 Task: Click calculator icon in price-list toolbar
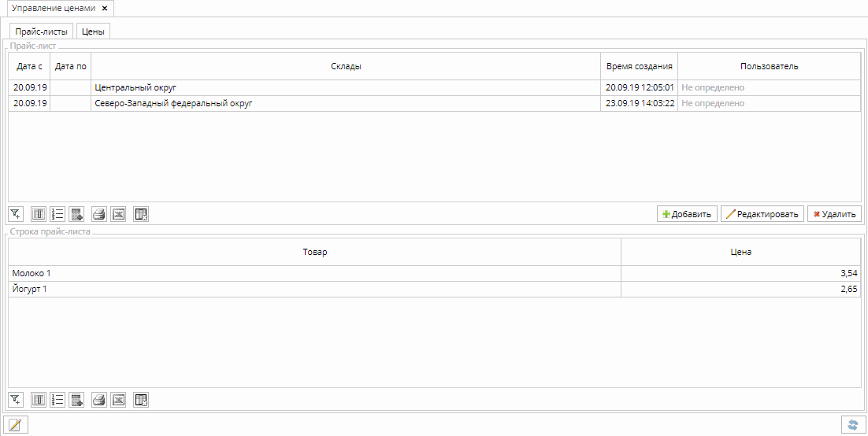[76, 214]
